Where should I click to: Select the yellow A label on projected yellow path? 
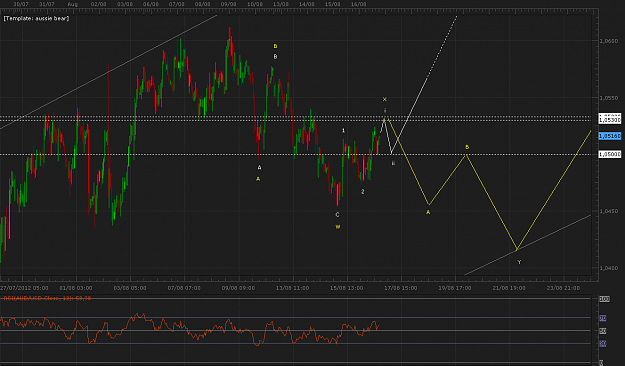tap(428, 213)
